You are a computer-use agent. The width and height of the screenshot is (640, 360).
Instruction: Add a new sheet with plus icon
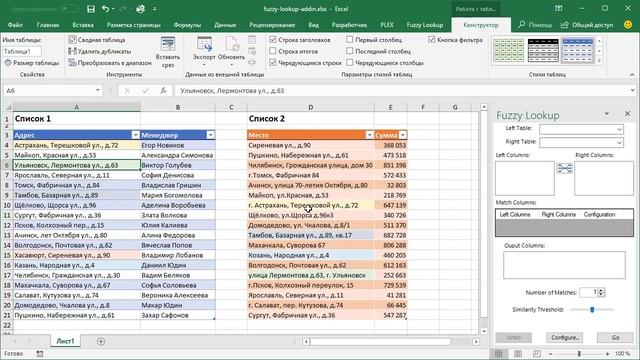101,341
